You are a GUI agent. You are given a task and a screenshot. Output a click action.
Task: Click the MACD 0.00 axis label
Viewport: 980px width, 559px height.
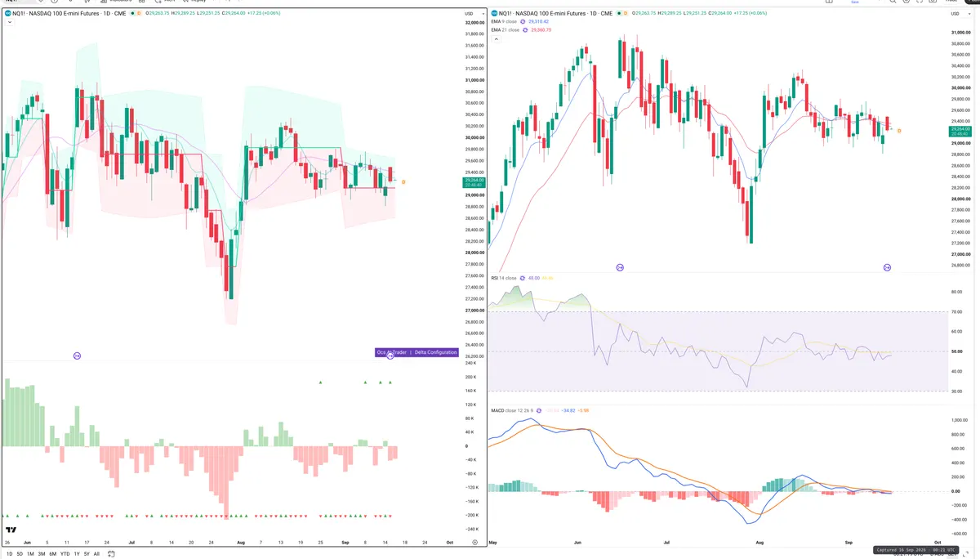pyautogui.click(x=954, y=491)
